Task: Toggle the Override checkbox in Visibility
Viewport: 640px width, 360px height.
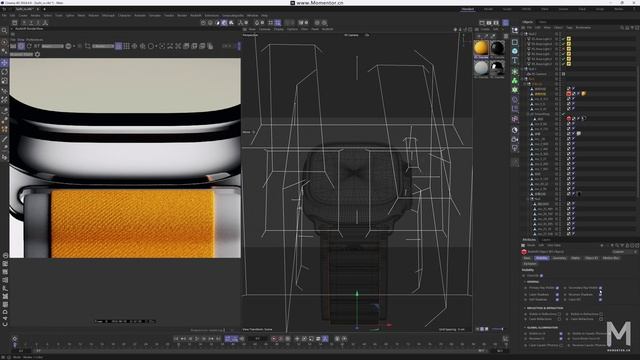Action: point(542,276)
